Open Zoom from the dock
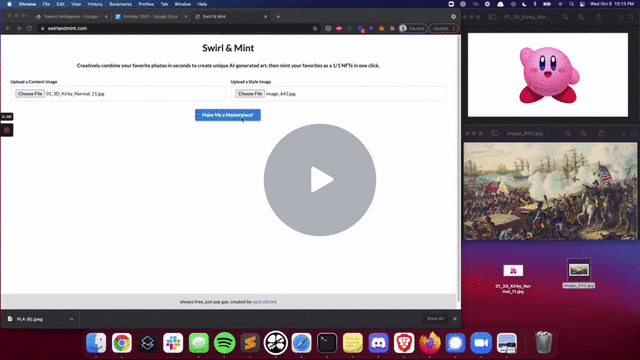Viewport: 640px width, 360px height. pos(481,342)
